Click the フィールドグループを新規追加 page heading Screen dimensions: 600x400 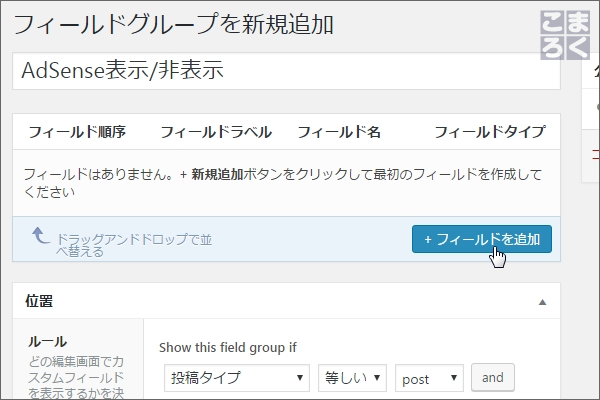point(173,24)
